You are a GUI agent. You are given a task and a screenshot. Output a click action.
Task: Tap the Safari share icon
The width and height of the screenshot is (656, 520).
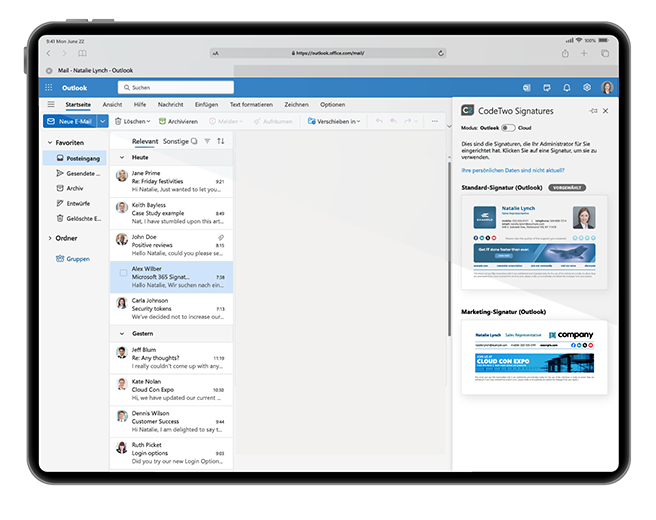[565, 53]
